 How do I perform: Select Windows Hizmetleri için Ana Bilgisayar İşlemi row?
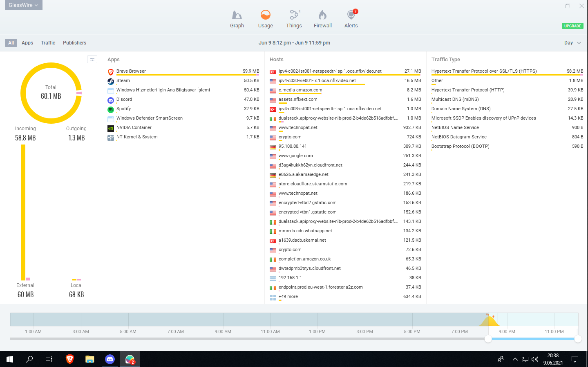pyautogui.click(x=183, y=90)
